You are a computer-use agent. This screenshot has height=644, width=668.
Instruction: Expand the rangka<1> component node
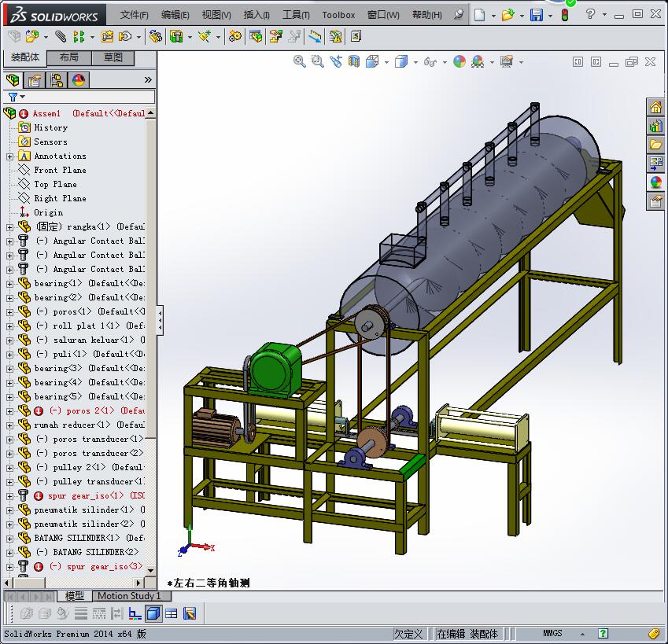tap(9, 226)
